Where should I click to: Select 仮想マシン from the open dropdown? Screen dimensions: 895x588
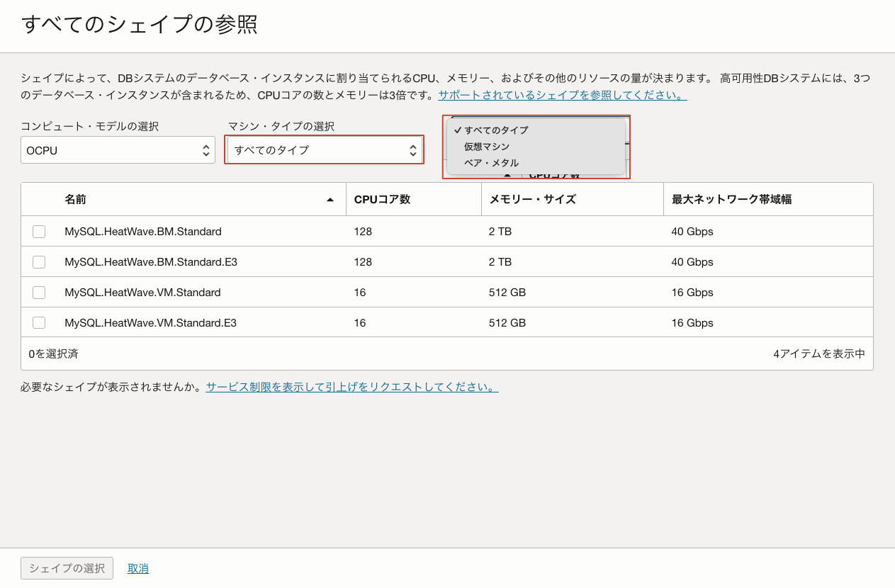487,147
